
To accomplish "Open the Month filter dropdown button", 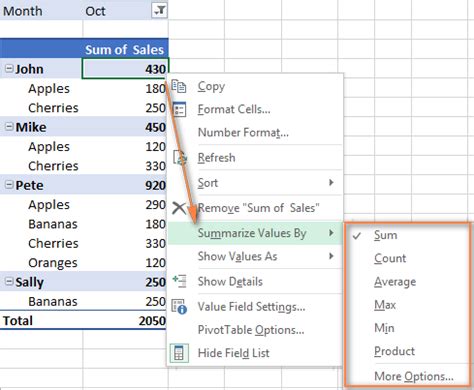I will [x=159, y=11].
